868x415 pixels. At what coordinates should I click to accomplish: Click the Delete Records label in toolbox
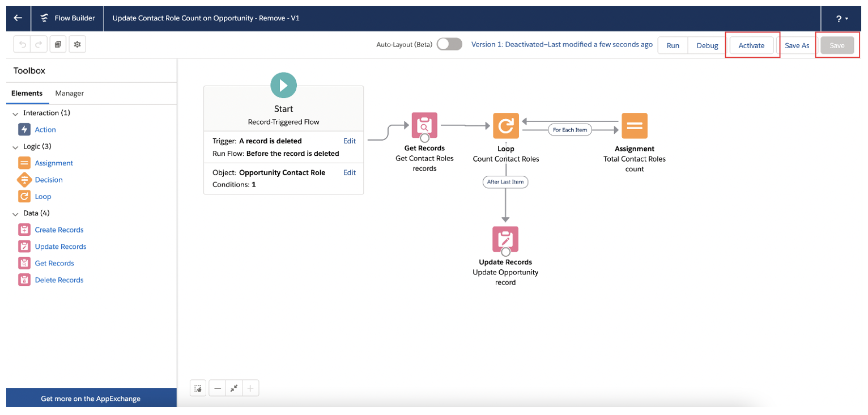click(x=59, y=280)
